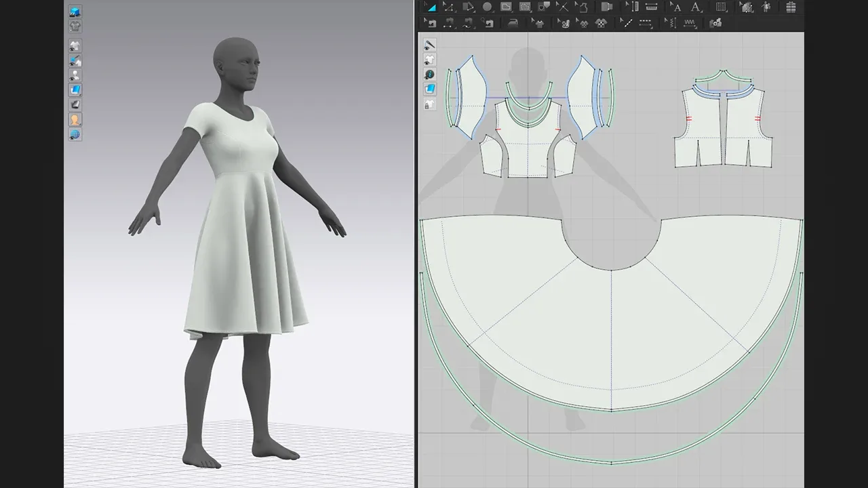Select the Edit Topstitch diagonal-line tool
The image size is (868, 488).
click(x=626, y=23)
